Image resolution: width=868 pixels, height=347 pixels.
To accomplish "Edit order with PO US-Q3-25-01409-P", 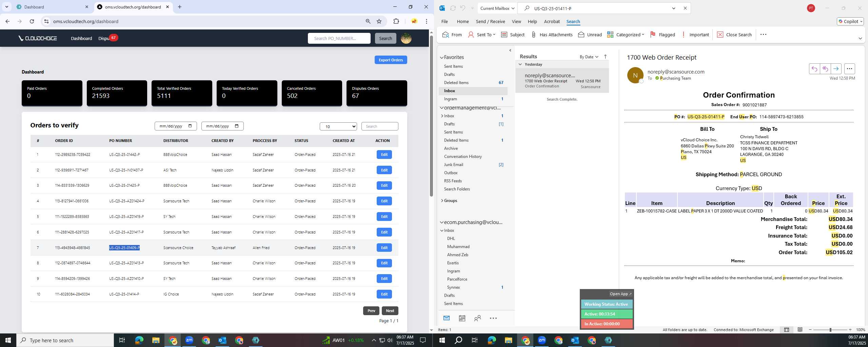I will (384, 248).
